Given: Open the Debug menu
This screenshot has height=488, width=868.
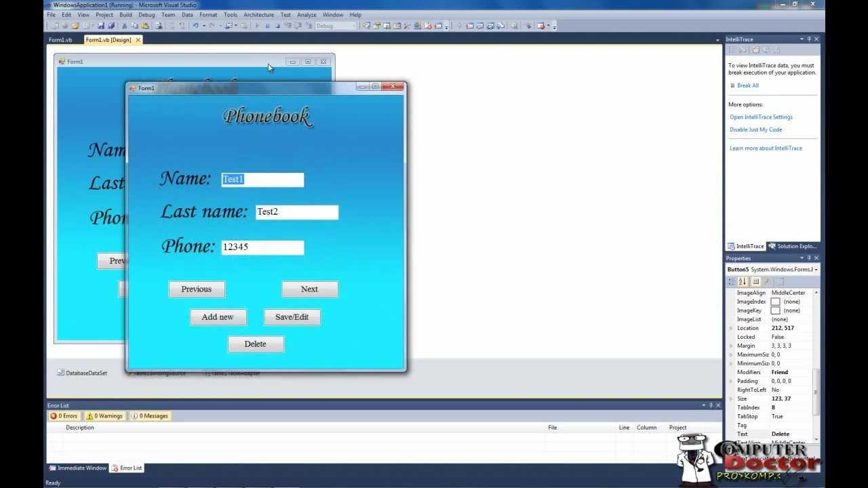Looking at the screenshot, I should [x=146, y=14].
